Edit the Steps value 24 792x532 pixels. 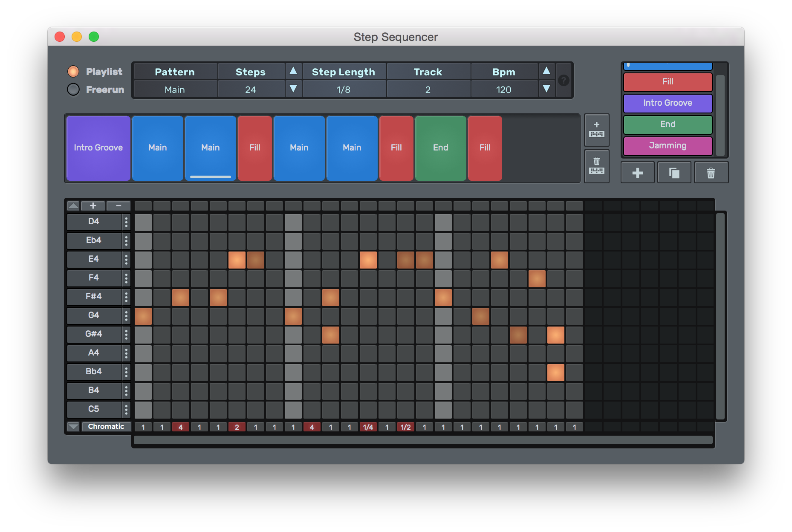click(x=251, y=90)
